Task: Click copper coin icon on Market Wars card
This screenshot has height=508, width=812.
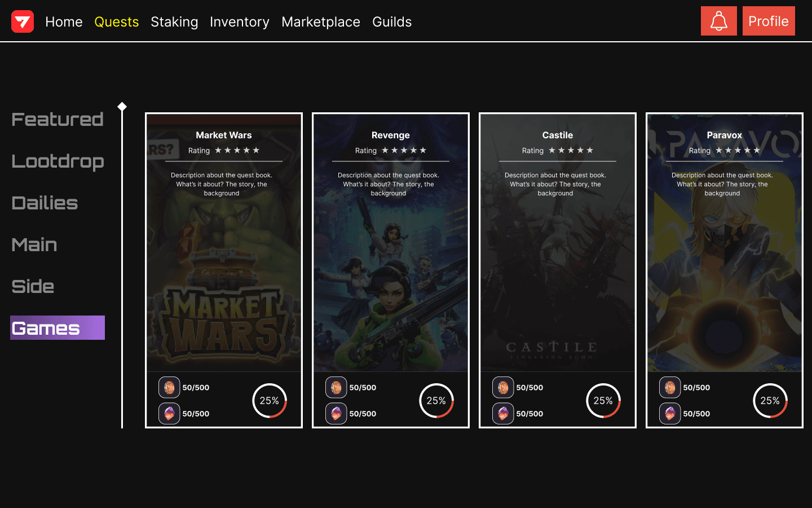Action: point(169,388)
